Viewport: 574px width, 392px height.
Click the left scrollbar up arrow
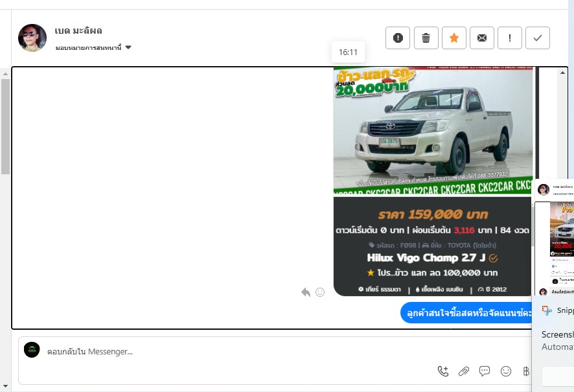coord(5,74)
